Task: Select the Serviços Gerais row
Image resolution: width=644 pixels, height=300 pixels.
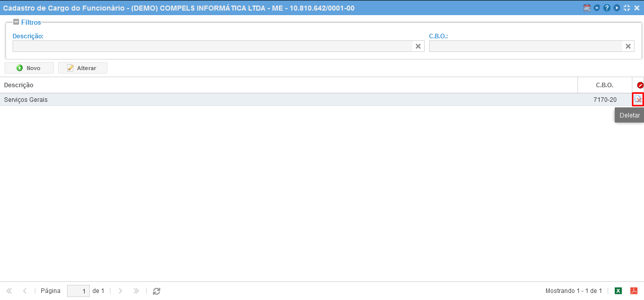Action: pos(322,100)
